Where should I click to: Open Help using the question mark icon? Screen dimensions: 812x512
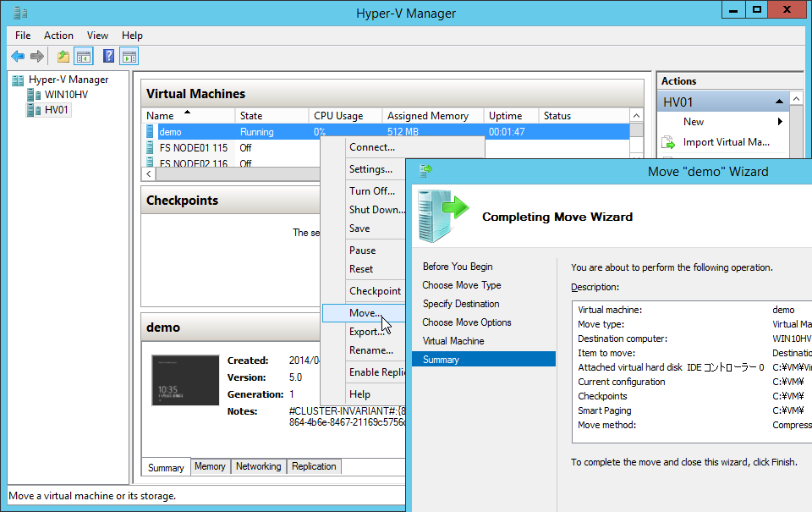[x=108, y=57]
